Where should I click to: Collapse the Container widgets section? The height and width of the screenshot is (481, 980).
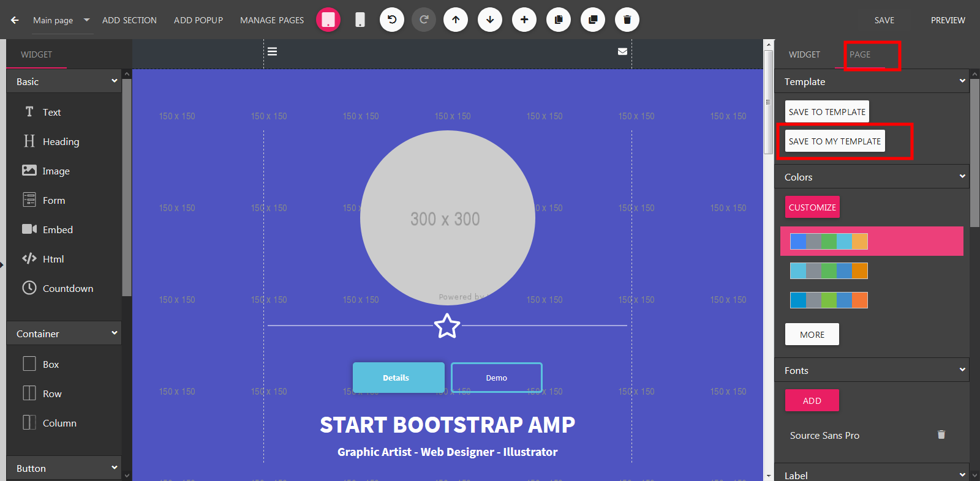tap(64, 334)
